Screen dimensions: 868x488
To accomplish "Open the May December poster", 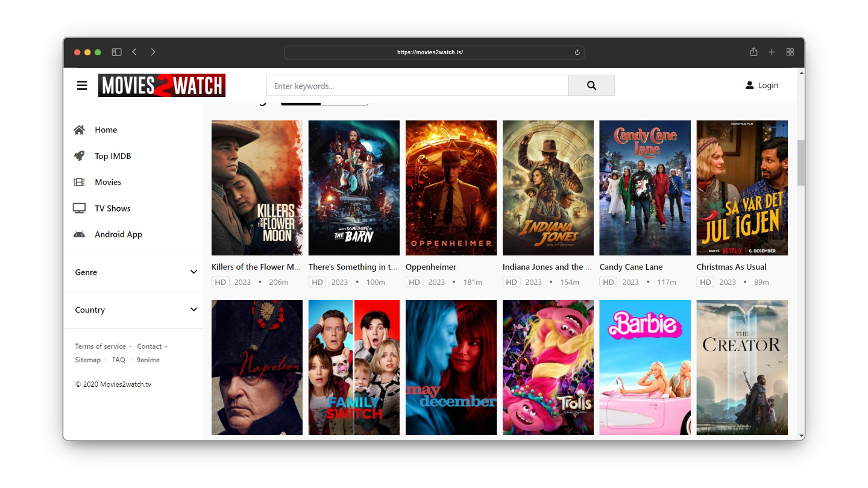I will tap(451, 368).
